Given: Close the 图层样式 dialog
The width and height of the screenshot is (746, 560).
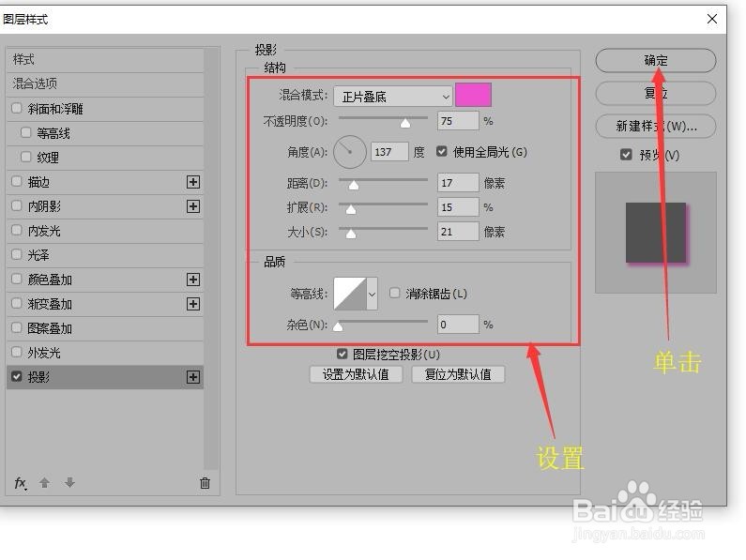Looking at the screenshot, I should tap(712, 19).
